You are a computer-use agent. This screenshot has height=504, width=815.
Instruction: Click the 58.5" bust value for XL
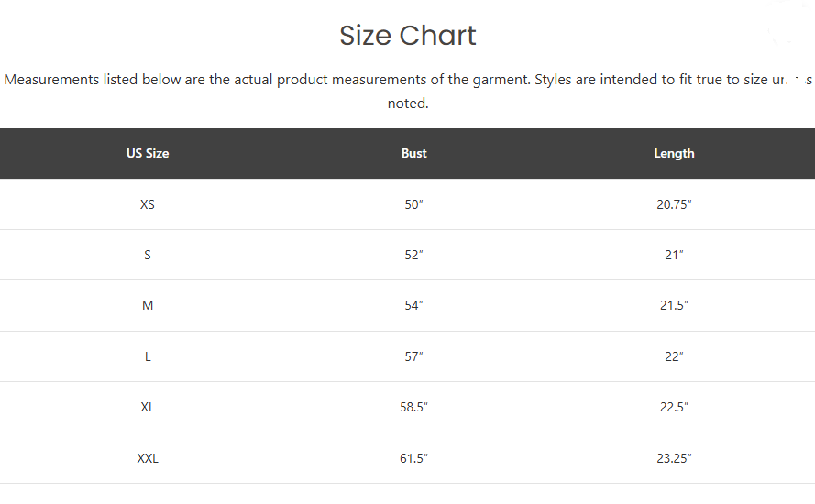tap(413, 407)
